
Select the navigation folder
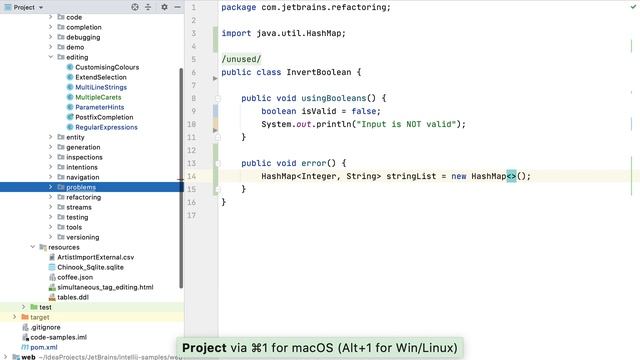pyautogui.click(x=82, y=177)
